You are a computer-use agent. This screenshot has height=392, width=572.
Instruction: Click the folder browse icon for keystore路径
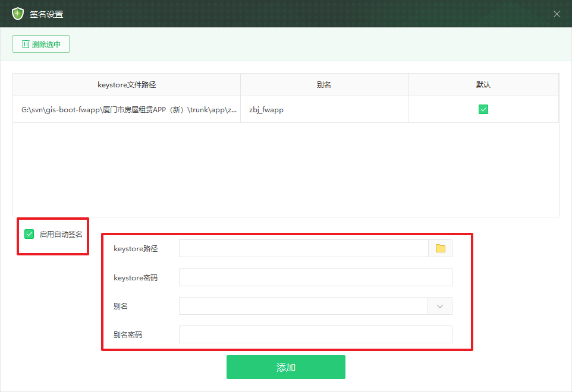[440, 248]
